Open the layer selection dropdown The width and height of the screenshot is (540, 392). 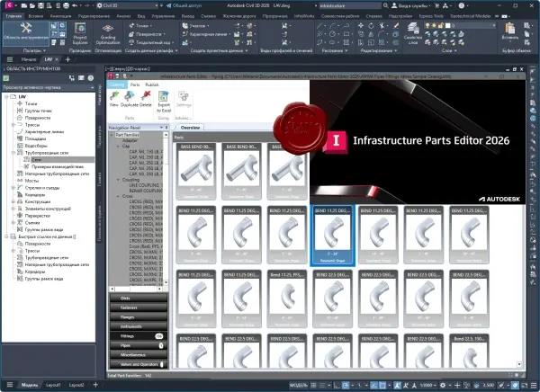pyautogui.click(x=494, y=25)
